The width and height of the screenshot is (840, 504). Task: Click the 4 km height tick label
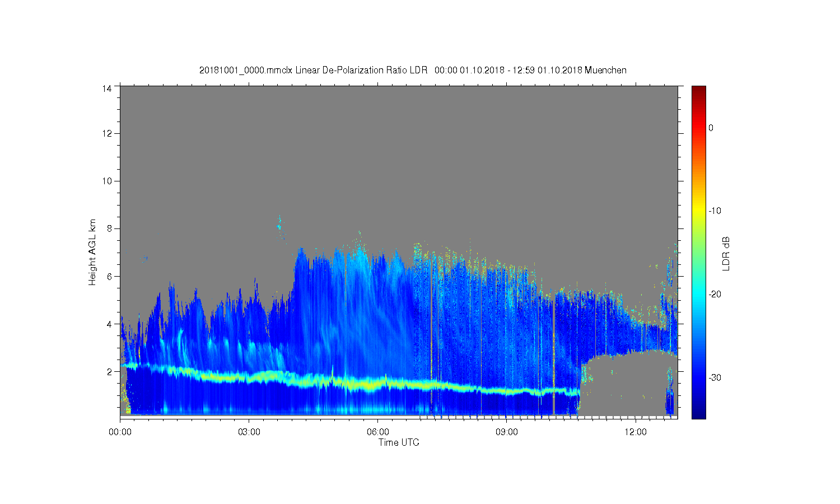click(110, 324)
